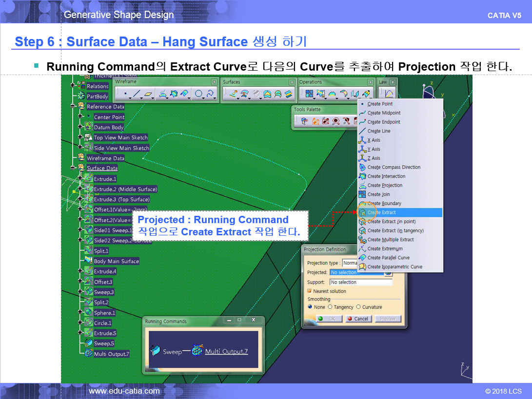This screenshot has height=399, width=532.
Task: Click the Join icon in Operations toolbar
Action: (309, 94)
